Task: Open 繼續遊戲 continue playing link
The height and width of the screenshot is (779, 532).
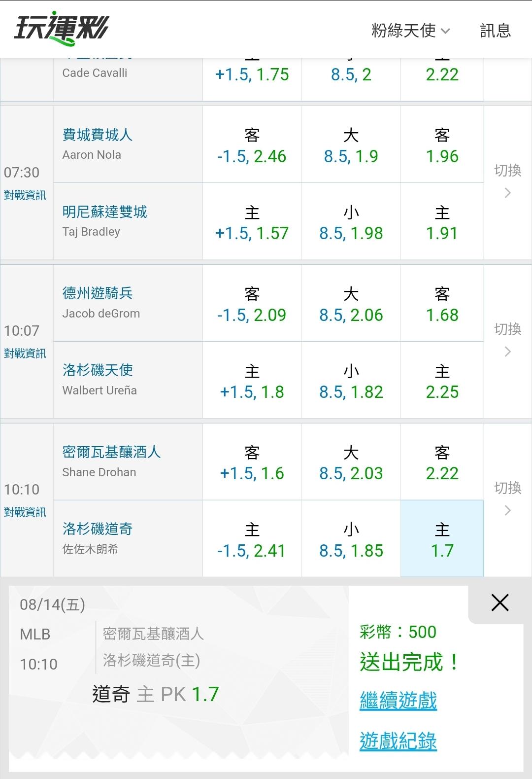Action: [398, 700]
